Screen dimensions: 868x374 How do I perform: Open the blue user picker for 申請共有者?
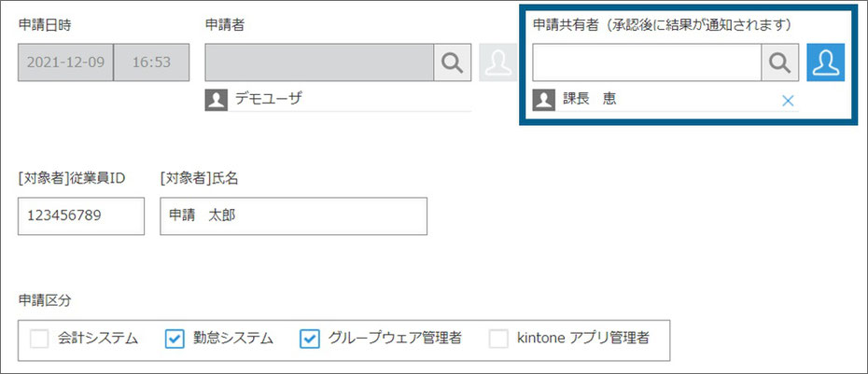[825, 62]
